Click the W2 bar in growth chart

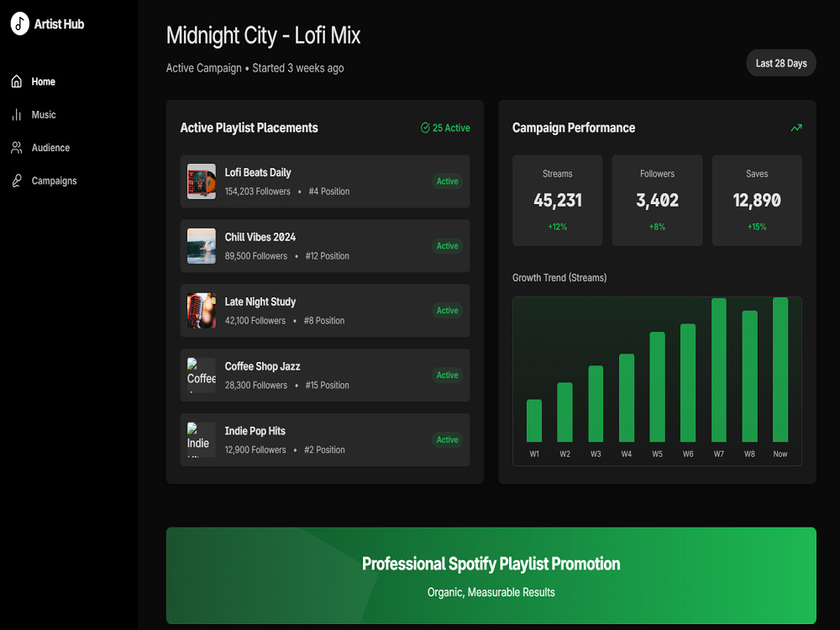click(564, 412)
